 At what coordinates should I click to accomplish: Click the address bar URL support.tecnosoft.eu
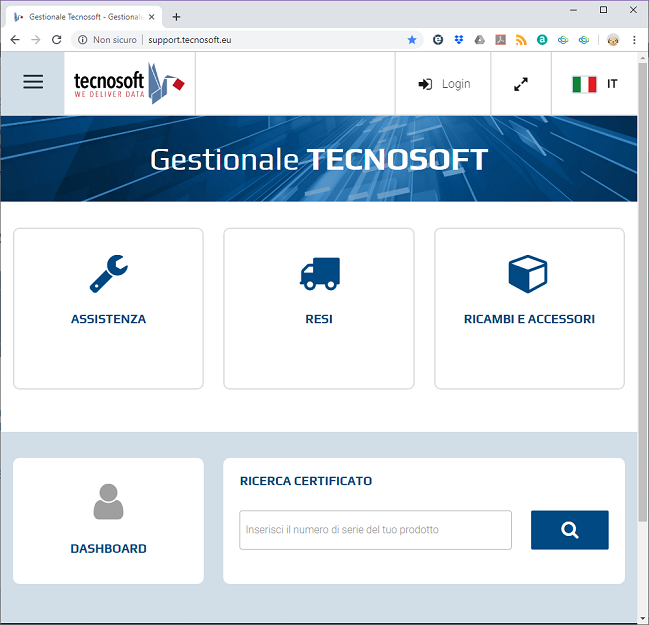click(x=190, y=40)
